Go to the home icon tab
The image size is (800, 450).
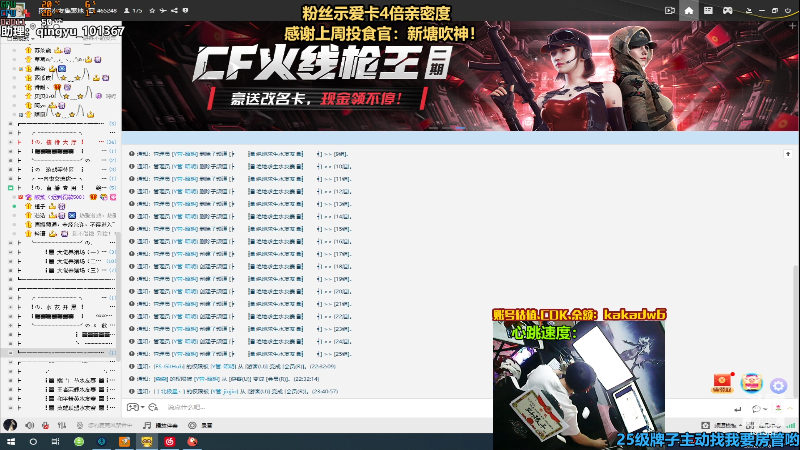[x=689, y=10]
